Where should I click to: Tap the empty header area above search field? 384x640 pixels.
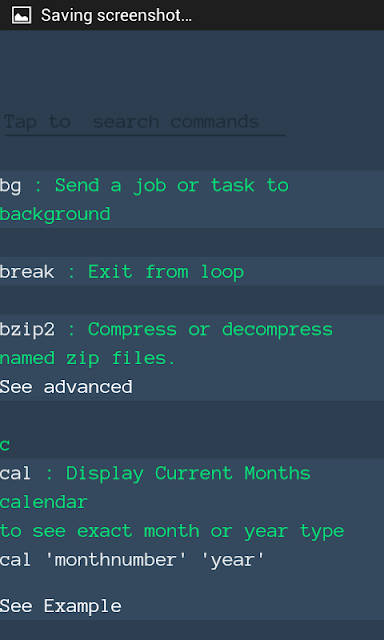point(192,67)
